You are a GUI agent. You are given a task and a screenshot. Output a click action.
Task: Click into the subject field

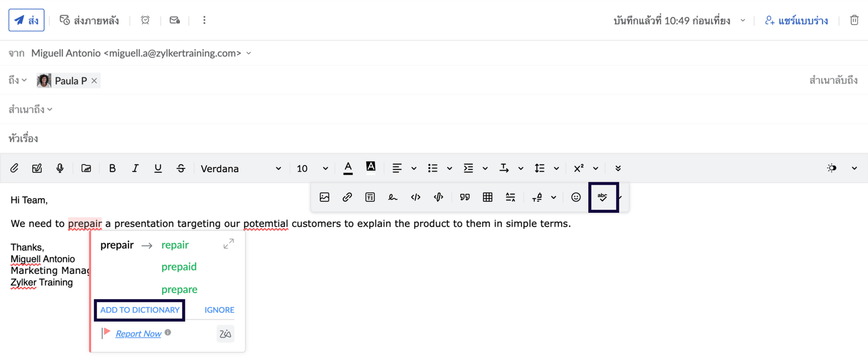click(x=434, y=139)
